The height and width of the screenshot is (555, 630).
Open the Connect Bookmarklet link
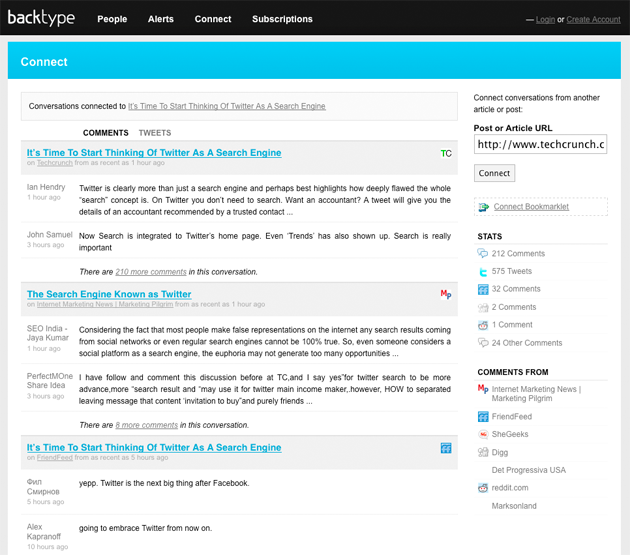531,207
